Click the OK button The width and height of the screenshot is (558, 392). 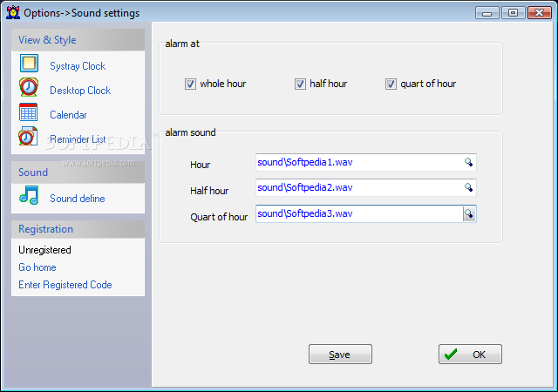[470, 354]
